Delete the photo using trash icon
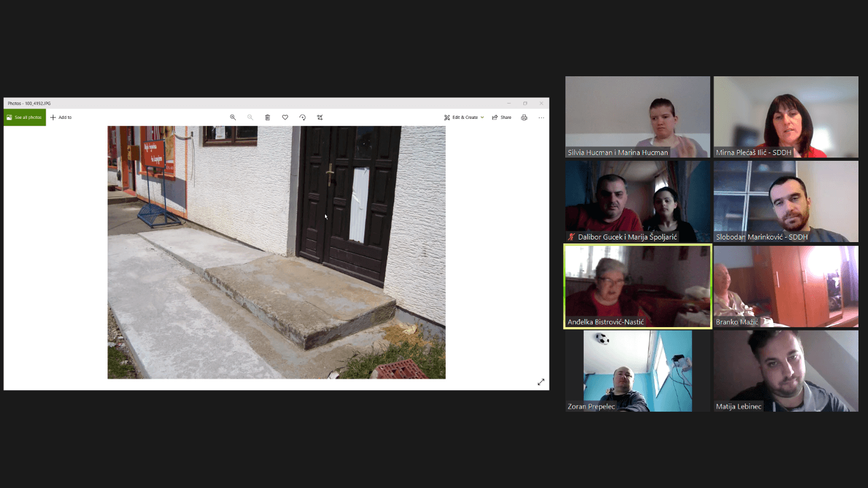 (268, 118)
